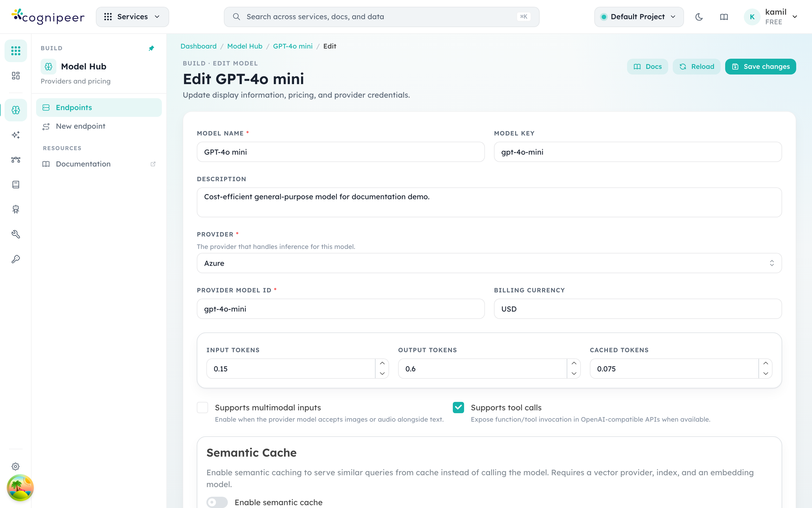
Task: Click the connected-nodes graph icon in left rail
Action: pos(16,159)
